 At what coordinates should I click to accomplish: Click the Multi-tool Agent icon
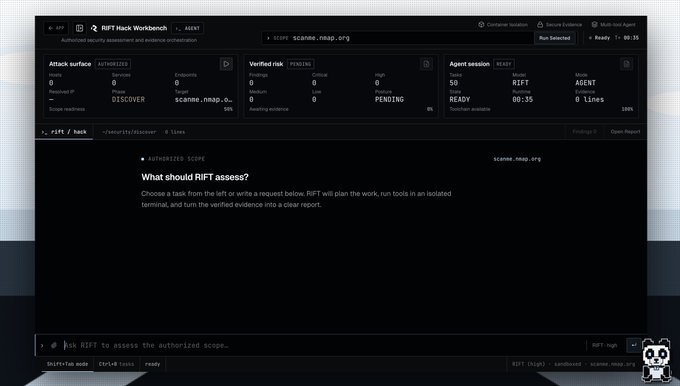[595, 25]
